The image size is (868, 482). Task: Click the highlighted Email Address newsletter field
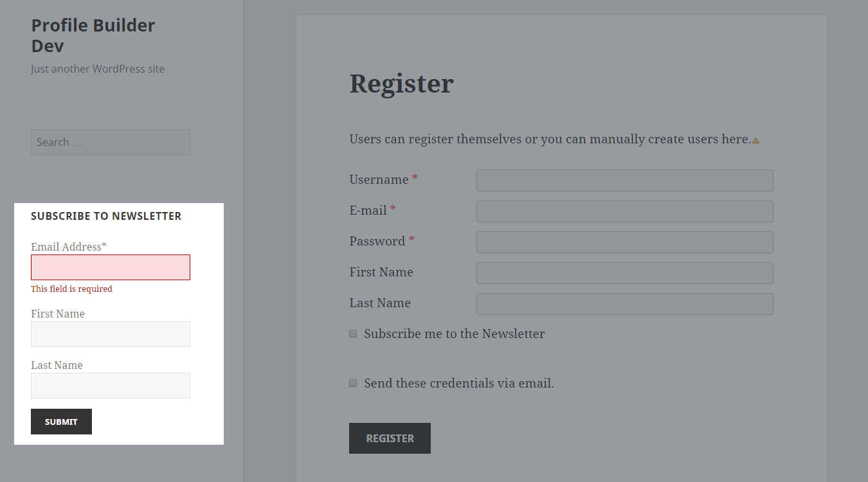111,267
